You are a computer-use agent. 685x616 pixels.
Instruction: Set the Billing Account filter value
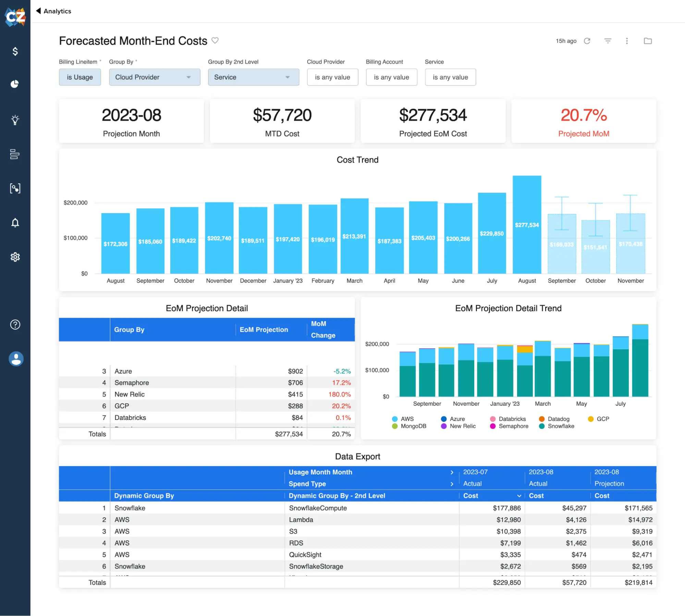pos(391,77)
